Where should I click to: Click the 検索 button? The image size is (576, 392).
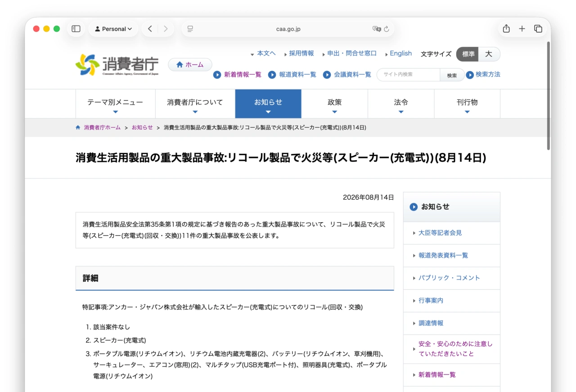click(x=452, y=75)
